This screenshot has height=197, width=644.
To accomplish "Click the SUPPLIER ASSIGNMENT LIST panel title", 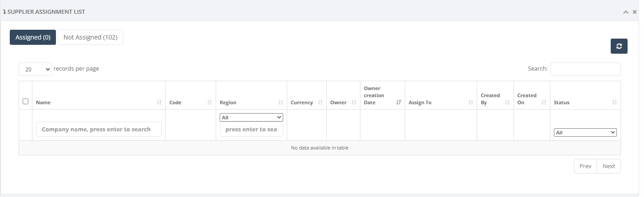I will click(46, 12).
